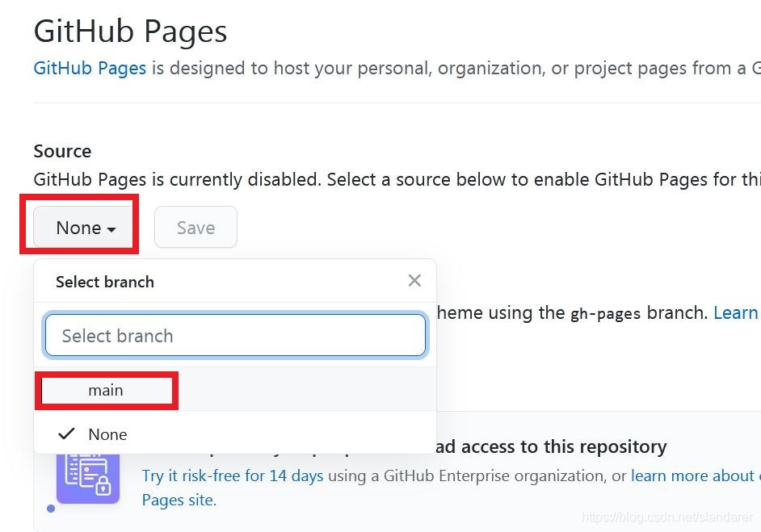761x532 pixels.
Task: Click the checkmark beside None
Action: [x=66, y=434]
